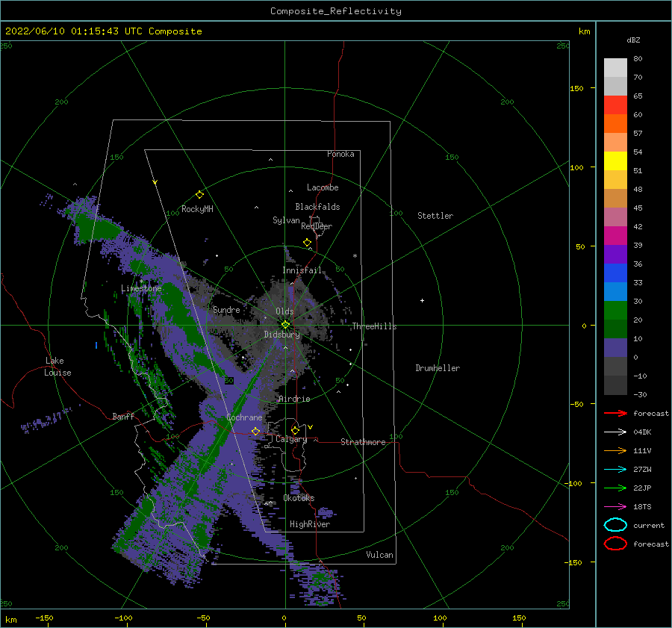Select the Blackfalds label
The height and width of the screenshot is (628, 672).
(x=317, y=207)
